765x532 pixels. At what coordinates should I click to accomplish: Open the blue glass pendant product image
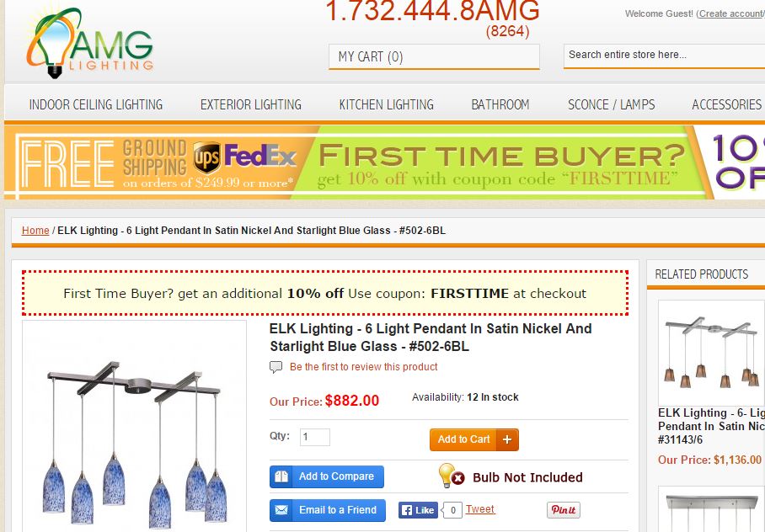pos(134,425)
